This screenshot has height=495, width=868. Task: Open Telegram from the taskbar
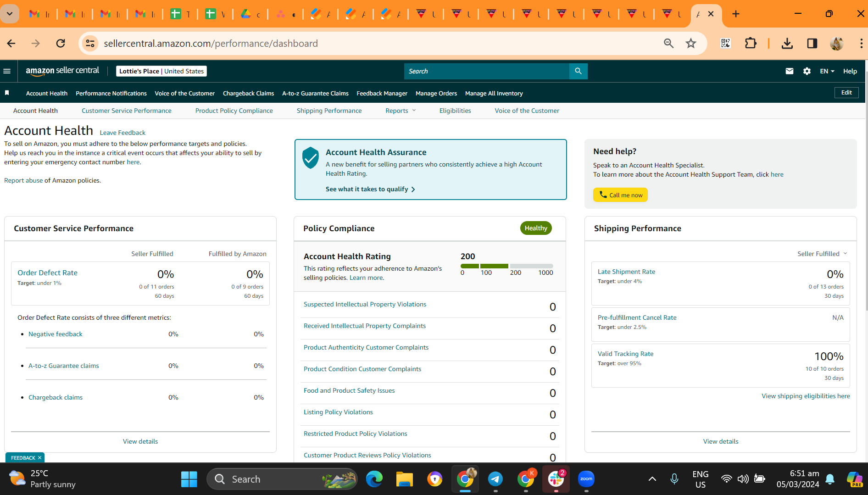(x=495, y=479)
